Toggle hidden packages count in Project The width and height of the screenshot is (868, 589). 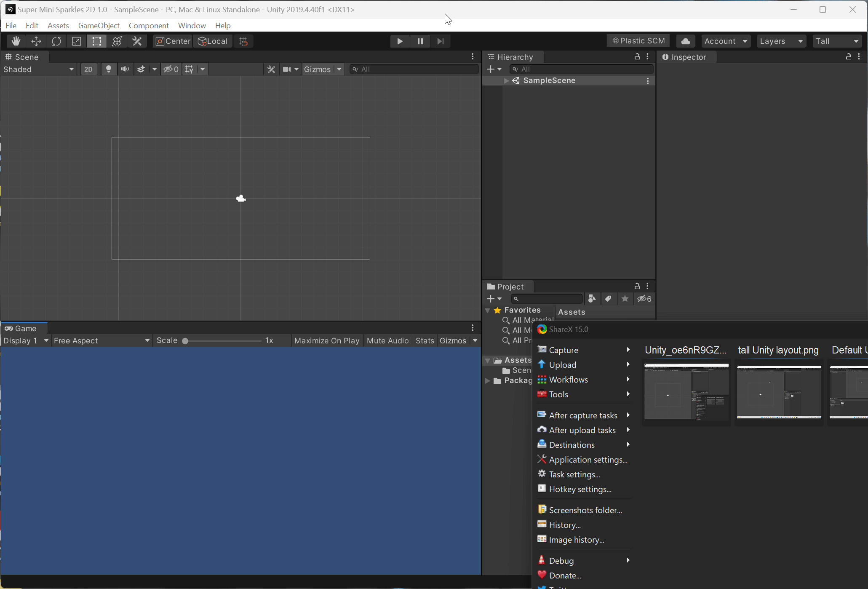pyautogui.click(x=644, y=299)
